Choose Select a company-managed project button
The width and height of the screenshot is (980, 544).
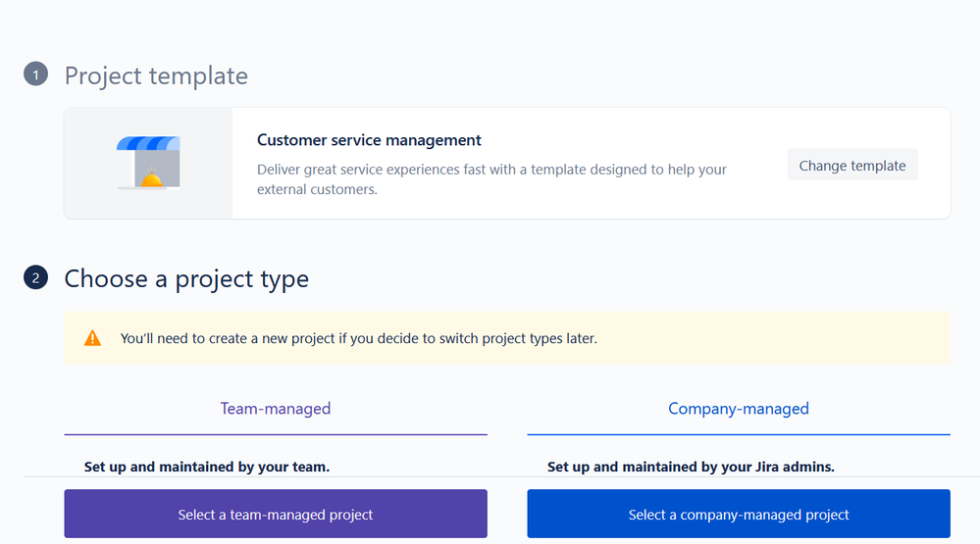pyautogui.click(x=739, y=514)
